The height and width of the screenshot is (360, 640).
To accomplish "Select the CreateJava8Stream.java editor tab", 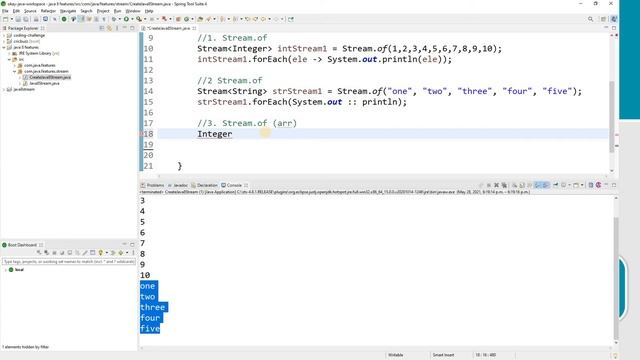I will pyautogui.click(x=168, y=28).
